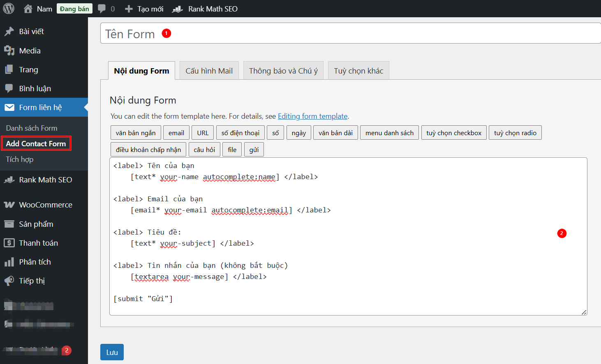Click the sidebar Rank Math SEO chart icon
The width and height of the screenshot is (601, 364).
9,180
